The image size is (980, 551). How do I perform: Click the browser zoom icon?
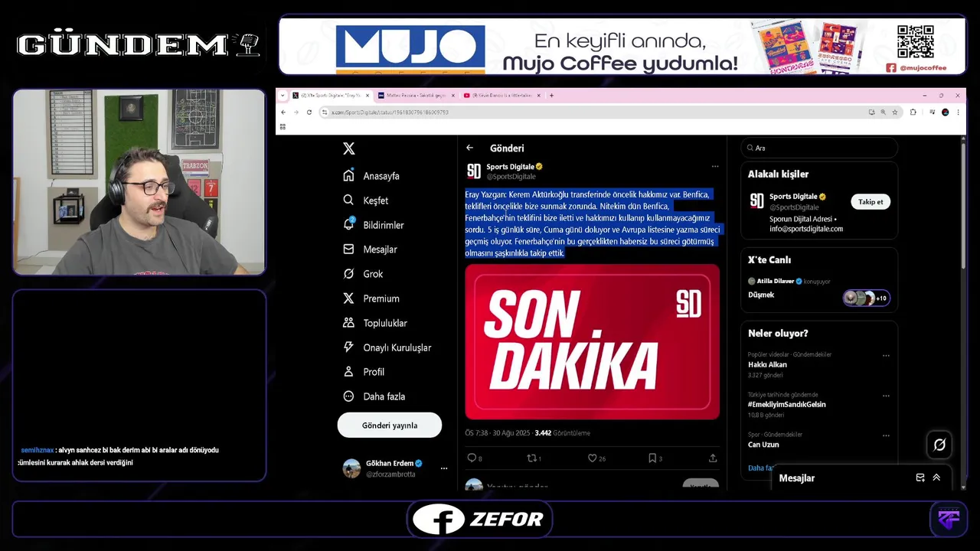[883, 112]
